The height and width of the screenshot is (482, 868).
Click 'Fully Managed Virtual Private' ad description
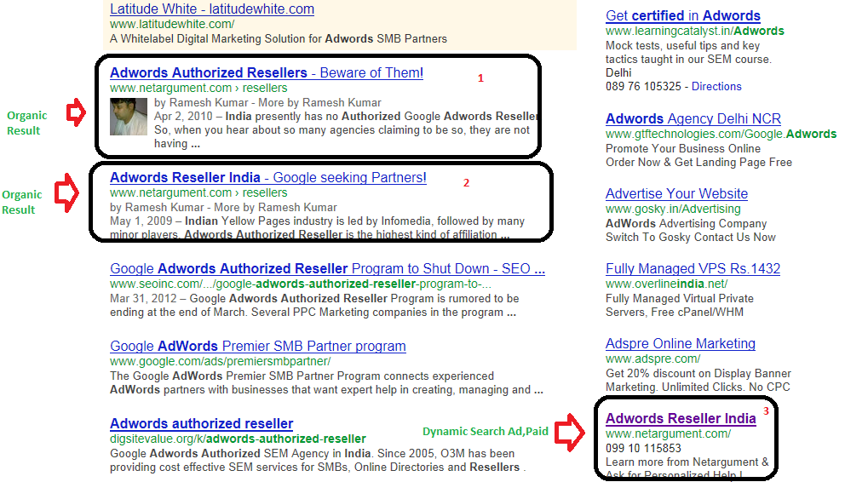680,299
